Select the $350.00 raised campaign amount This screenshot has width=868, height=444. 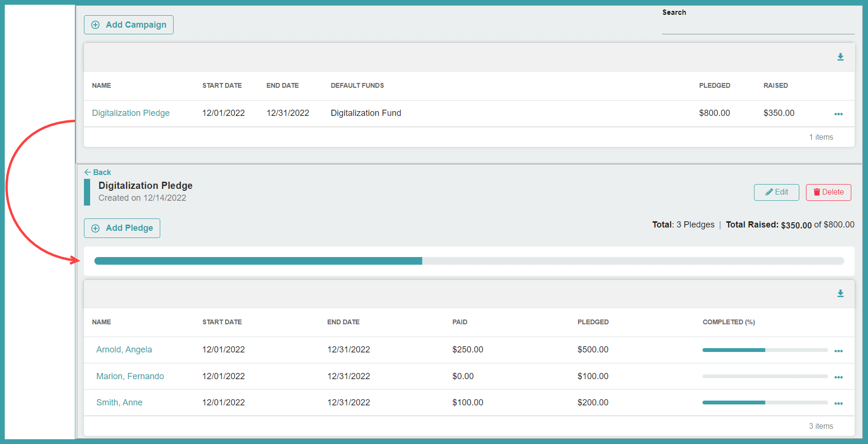[x=779, y=113]
